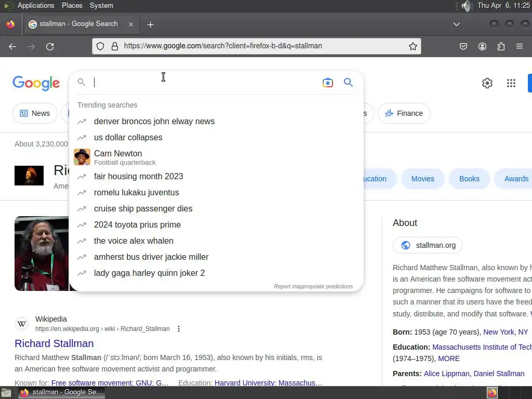Click the gray magnifier in search box

click(81, 82)
